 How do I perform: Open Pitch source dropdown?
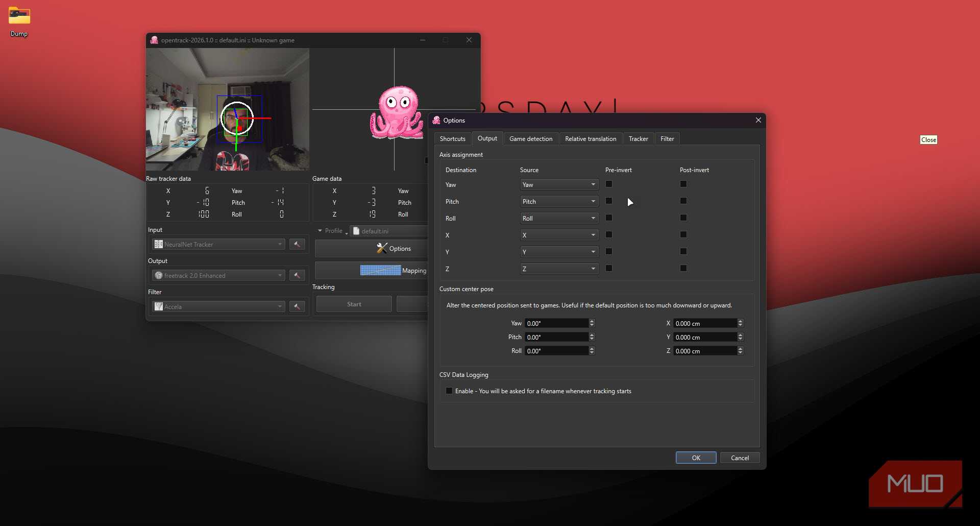tap(559, 201)
